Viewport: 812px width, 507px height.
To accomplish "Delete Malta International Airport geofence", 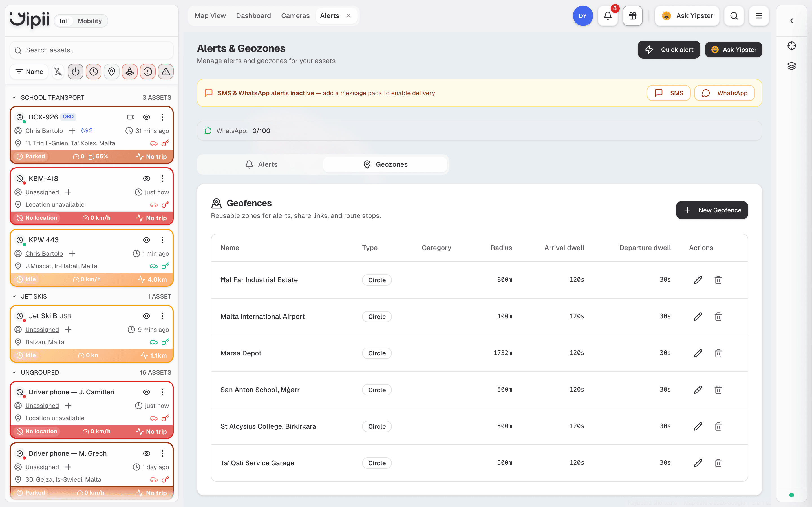I will [718, 317].
